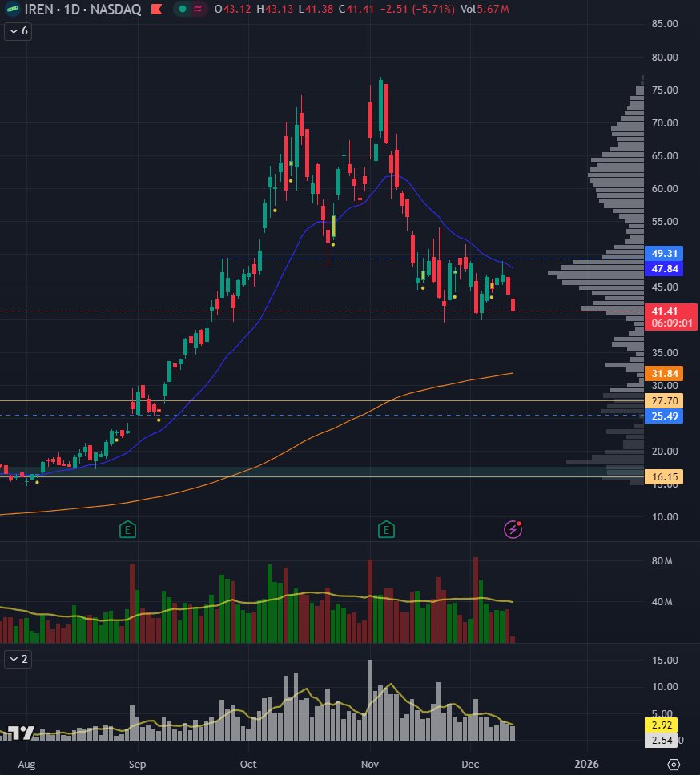
Task: Click the orange 31.84 price label
Action: (x=664, y=374)
